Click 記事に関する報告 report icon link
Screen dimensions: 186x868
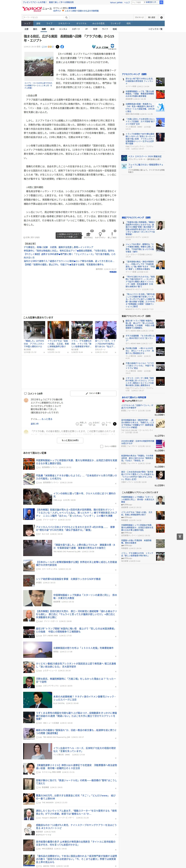click(31, 238)
